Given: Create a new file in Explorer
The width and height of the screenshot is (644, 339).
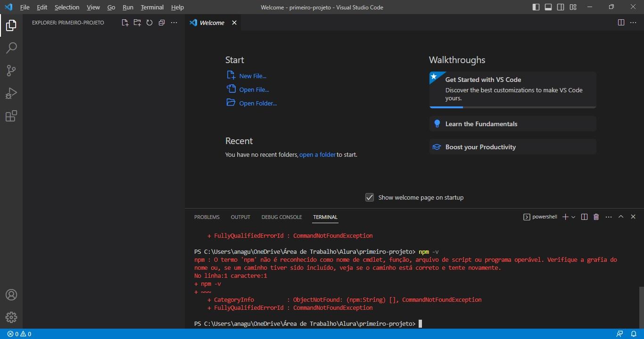Looking at the screenshot, I should point(125,23).
